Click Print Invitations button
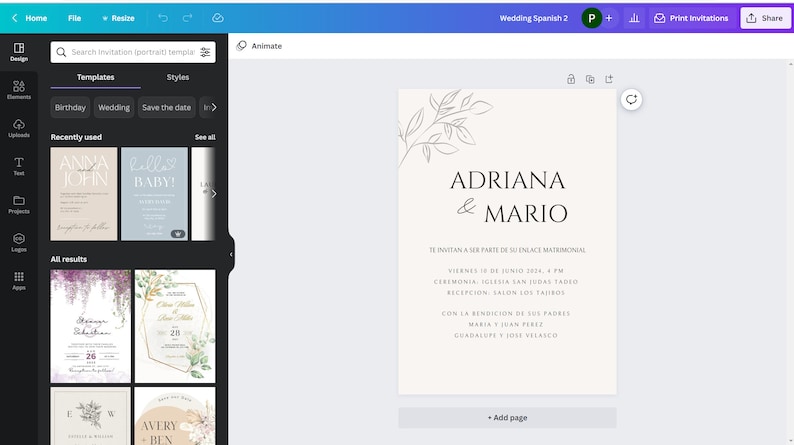The height and width of the screenshot is (445, 794). coord(691,18)
